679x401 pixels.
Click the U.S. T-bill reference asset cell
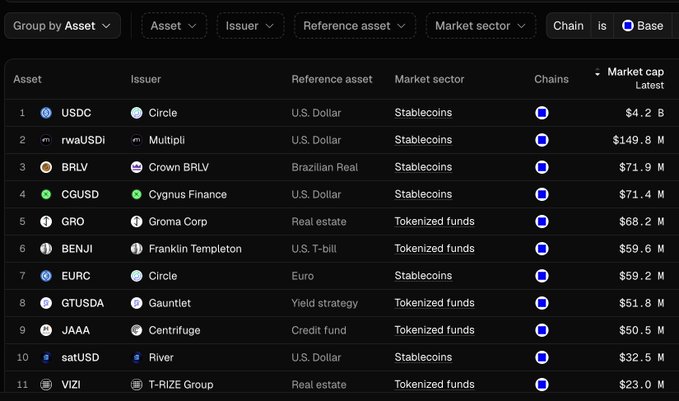[314, 249]
